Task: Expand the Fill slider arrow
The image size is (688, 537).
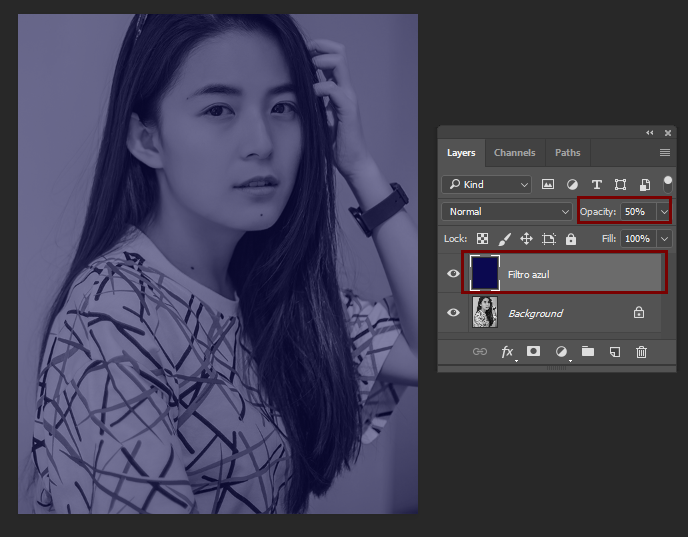Action: point(664,239)
